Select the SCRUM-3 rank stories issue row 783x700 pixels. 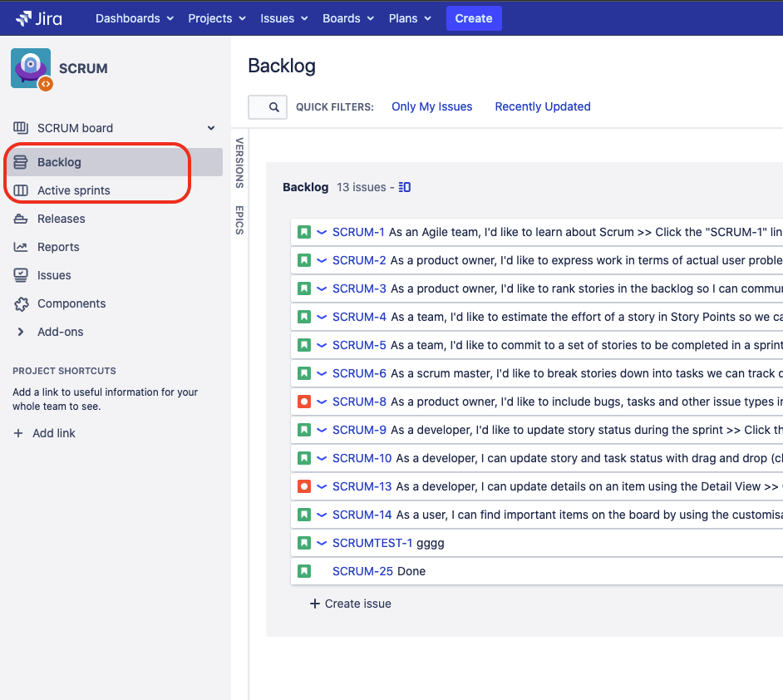(537, 288)
